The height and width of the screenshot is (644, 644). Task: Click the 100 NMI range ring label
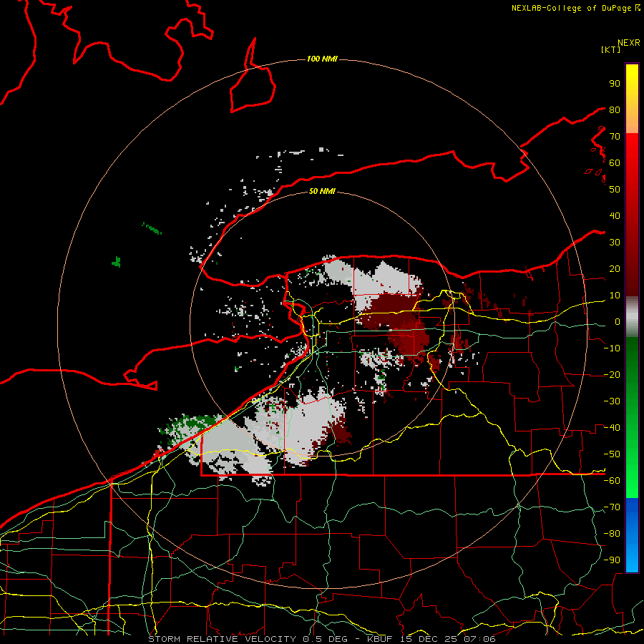[x=322, y=59]
